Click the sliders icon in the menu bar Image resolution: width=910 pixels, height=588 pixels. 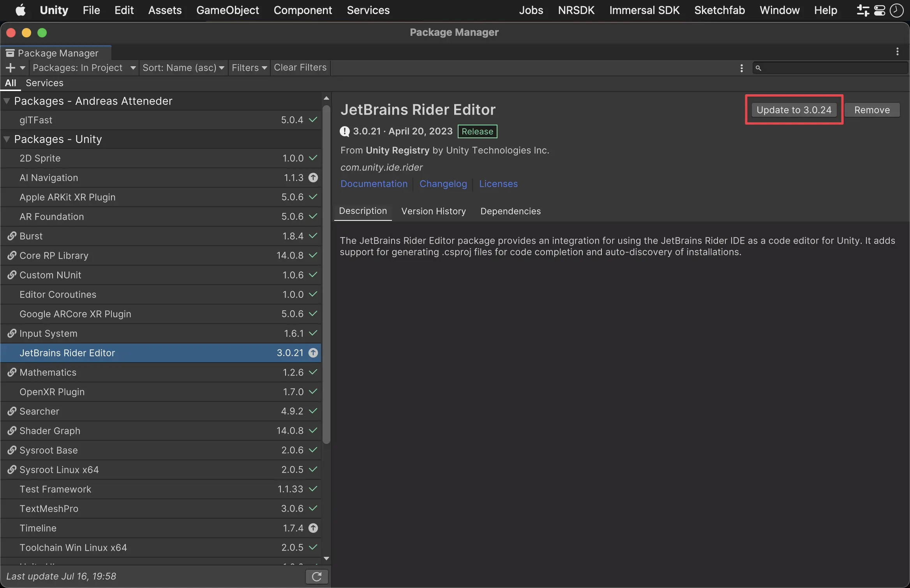click(863, 10)
